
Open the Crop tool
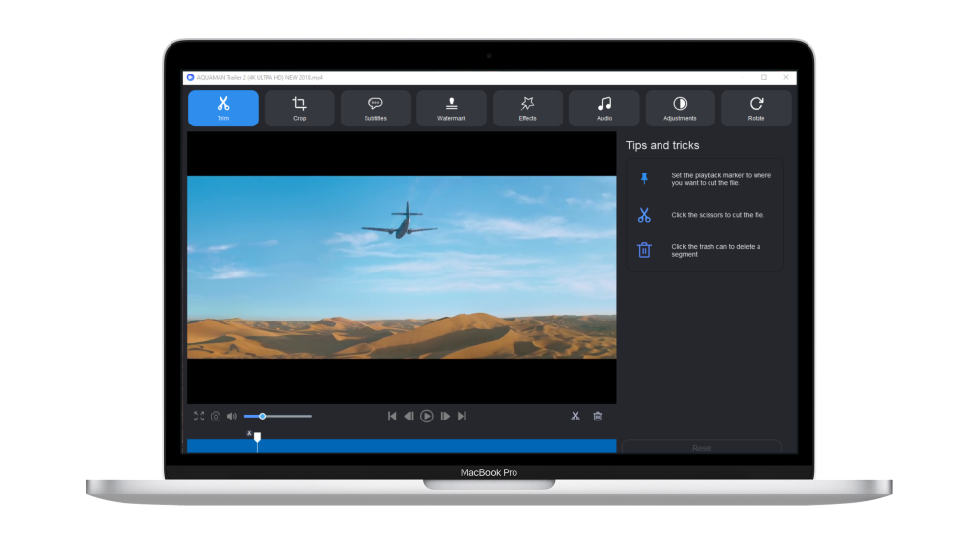[299, 108]
